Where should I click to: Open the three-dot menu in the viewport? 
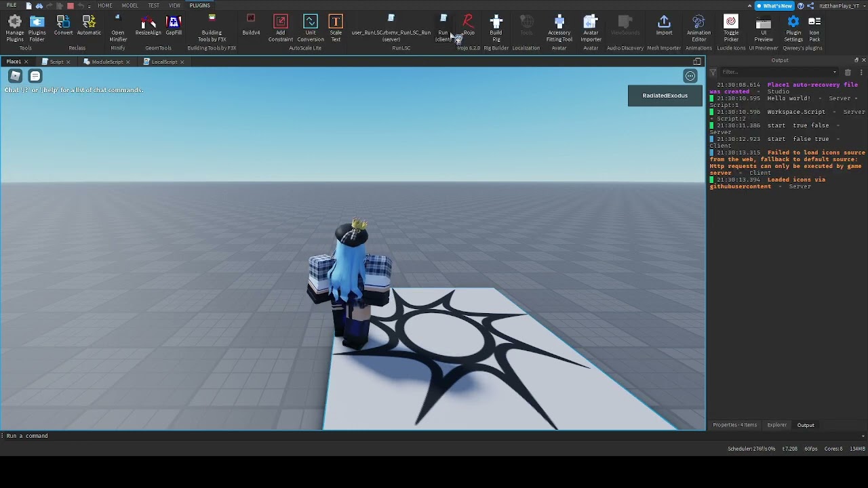(x=690, y=76)
